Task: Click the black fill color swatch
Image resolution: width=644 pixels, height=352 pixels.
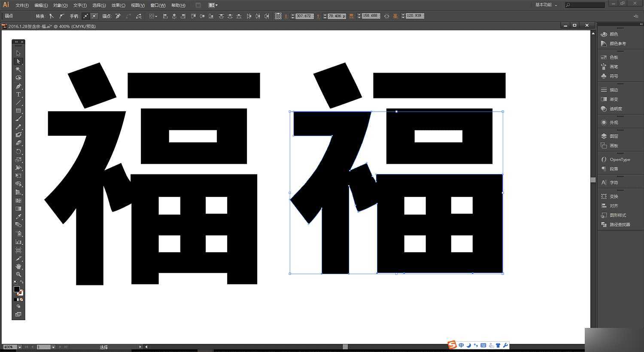Action: (17, 290)
